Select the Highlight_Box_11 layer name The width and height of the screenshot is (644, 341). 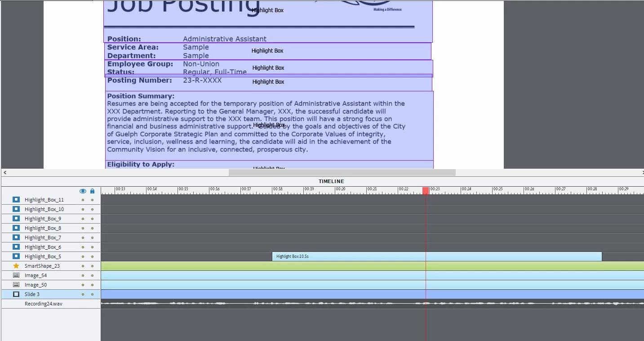tap(44, 200)
